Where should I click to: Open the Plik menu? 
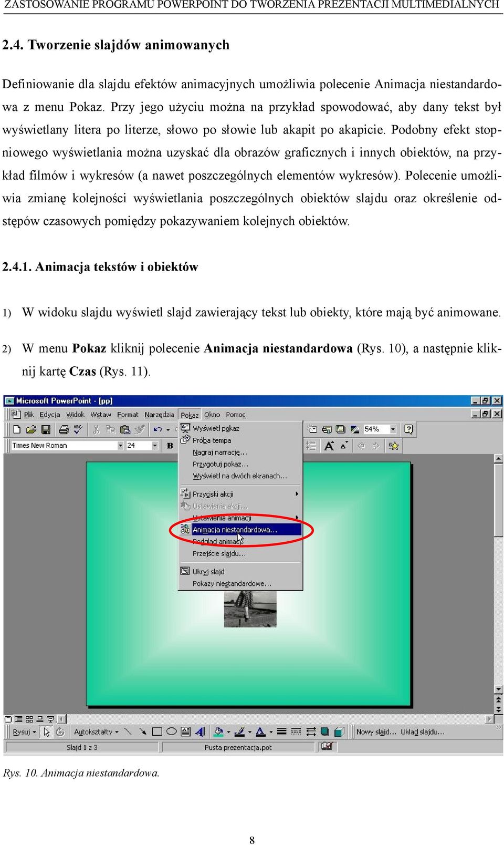29,415
